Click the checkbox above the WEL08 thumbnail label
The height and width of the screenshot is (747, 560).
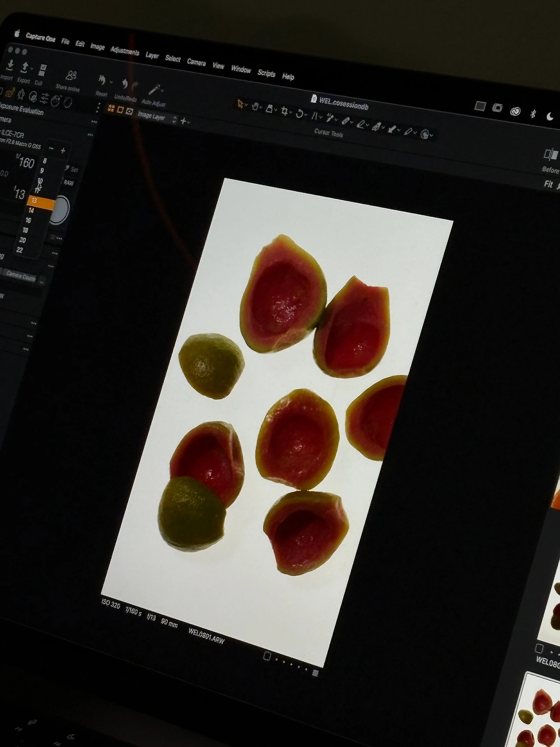click(x=539, y=648)
